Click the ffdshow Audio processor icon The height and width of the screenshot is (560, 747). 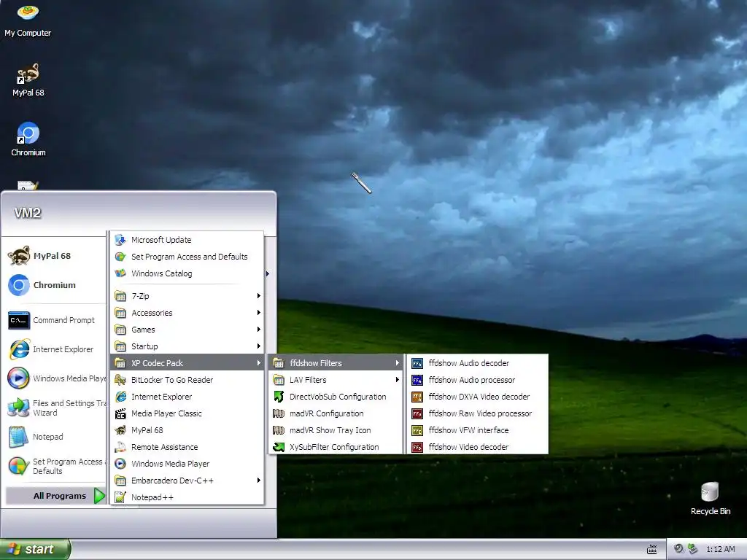417,380
